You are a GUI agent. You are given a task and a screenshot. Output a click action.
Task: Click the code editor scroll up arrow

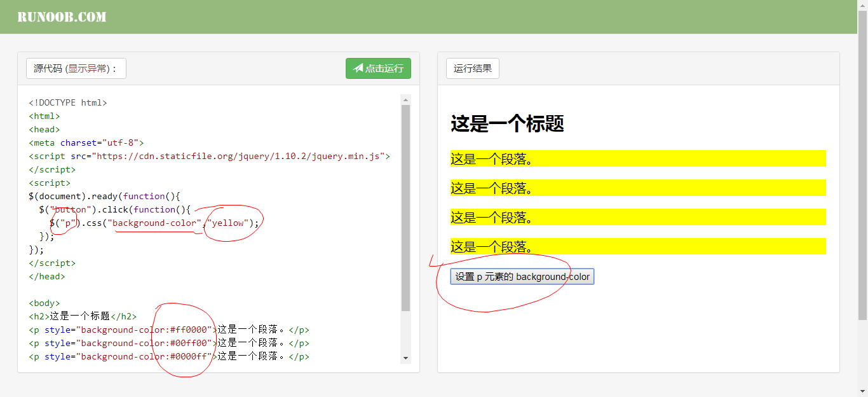pos(406,99)
